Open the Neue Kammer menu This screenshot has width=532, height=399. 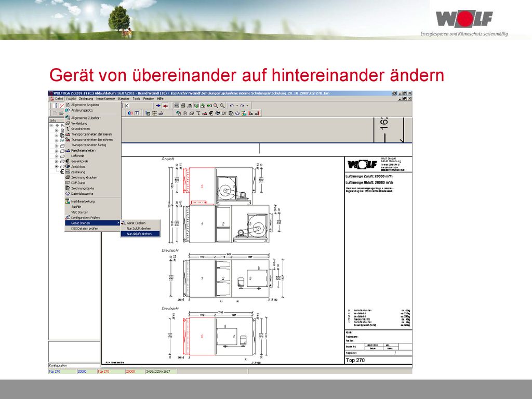coord(105,99)
